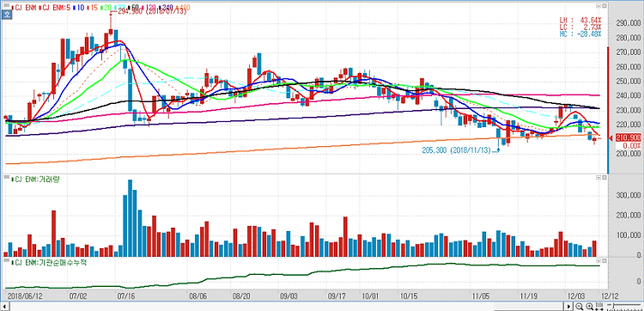Click the zoom out magnifier icon
This screenshot has height=311, width=644.
pos(579,306)
